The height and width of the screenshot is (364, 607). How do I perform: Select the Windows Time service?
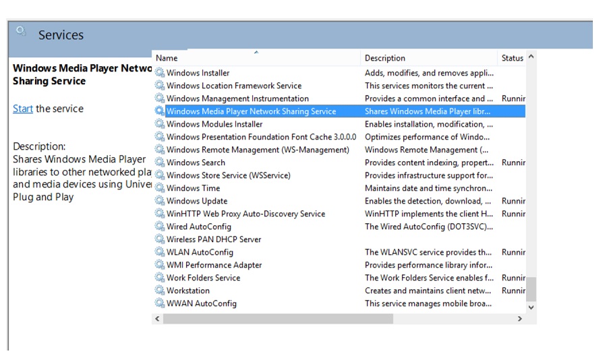point(193,188)
